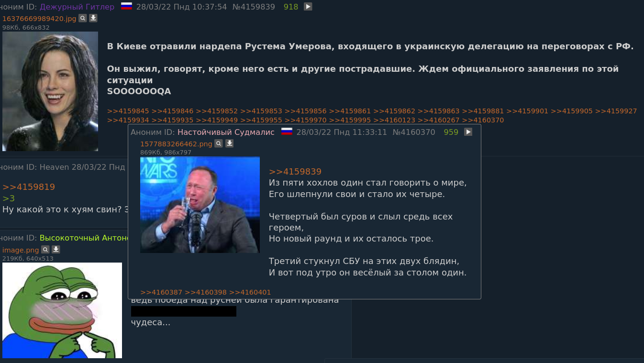
Task: Open post menu arrow for №4160370
Action: point(468,132)
